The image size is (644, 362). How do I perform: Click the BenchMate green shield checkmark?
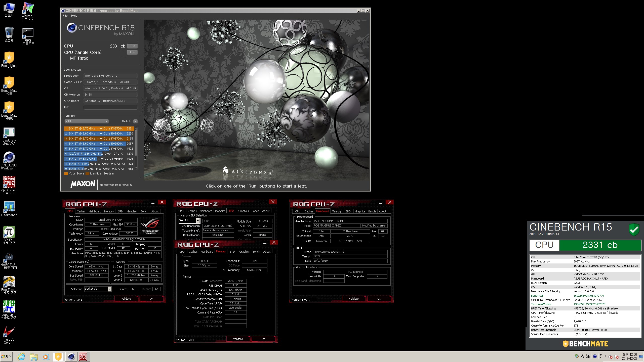point(634,230)
